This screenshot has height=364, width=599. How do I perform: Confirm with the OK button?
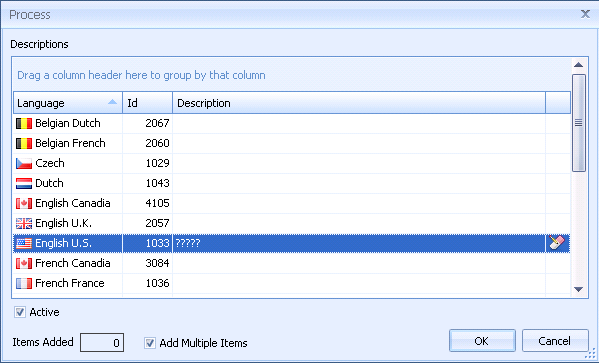pos(482,341)
